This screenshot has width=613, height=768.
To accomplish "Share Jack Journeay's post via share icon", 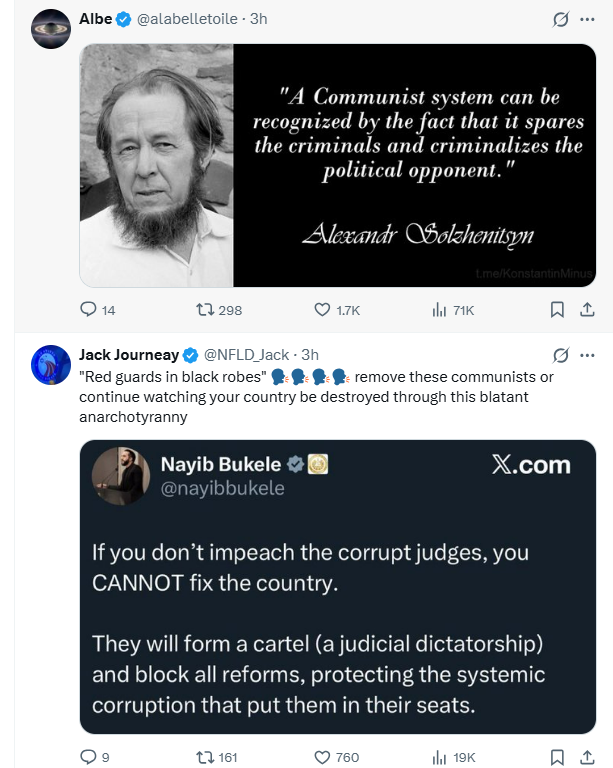I will tap(587, 757).
